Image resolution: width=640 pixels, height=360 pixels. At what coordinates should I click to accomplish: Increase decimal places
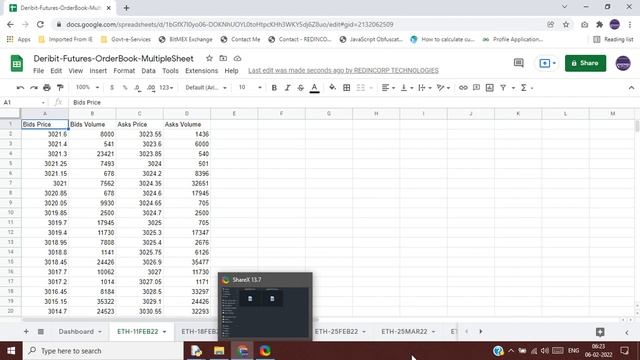pos(151,88)
